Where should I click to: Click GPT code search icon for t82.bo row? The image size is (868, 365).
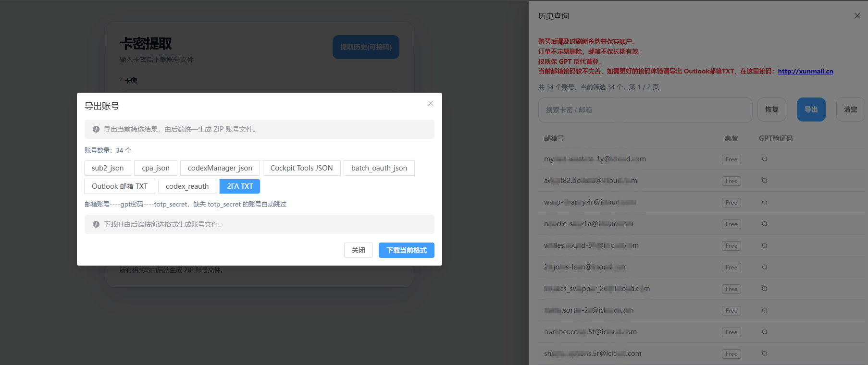coord(765,181)
